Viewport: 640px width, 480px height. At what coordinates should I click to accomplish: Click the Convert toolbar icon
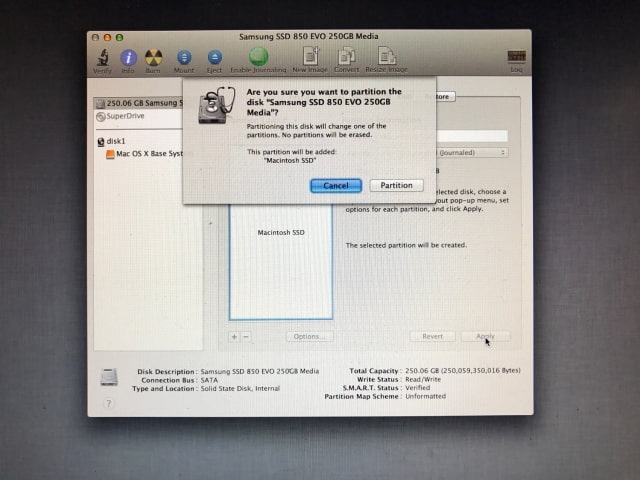coord(346,58)
